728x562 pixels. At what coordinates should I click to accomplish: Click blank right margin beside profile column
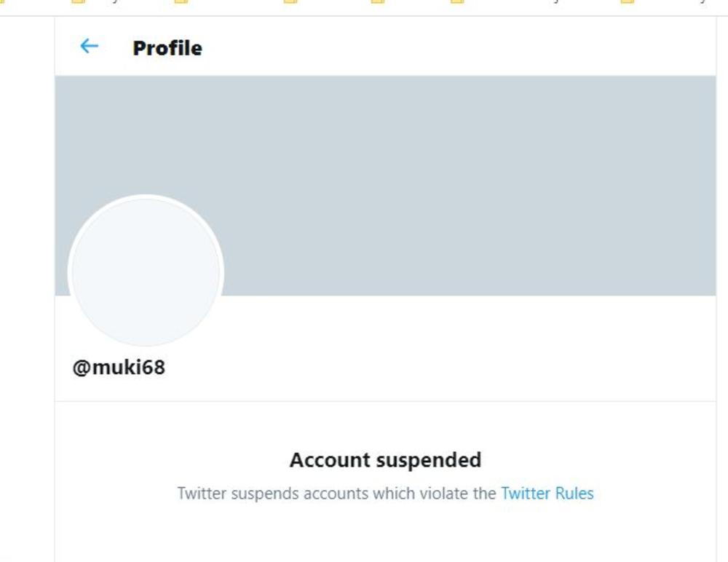coord(721,291)
